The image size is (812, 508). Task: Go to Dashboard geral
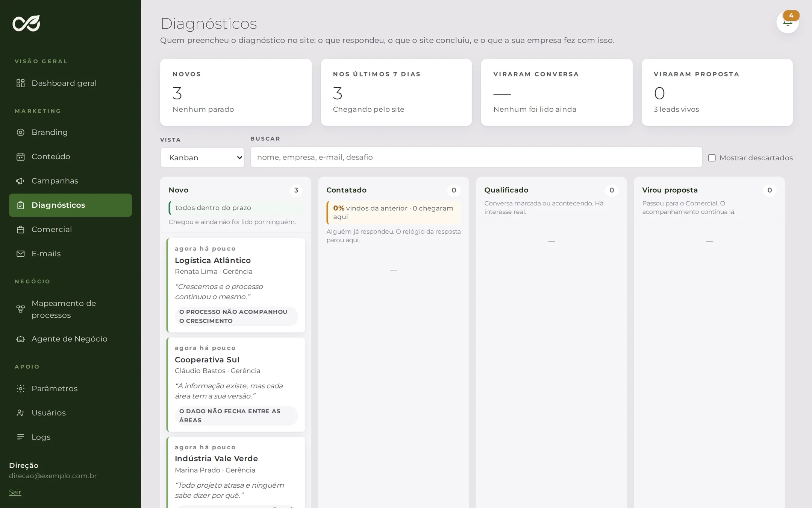pyautogui.click(x=71, y=83)
